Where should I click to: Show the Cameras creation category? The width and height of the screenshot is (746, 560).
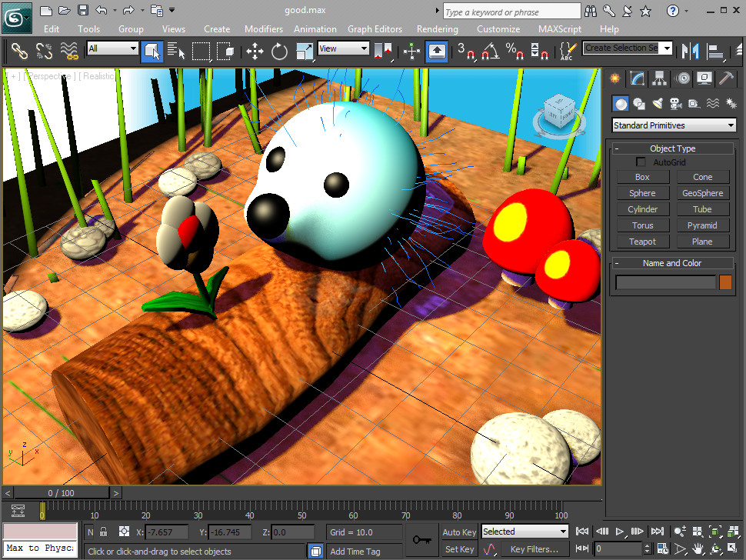click(675, 103)
